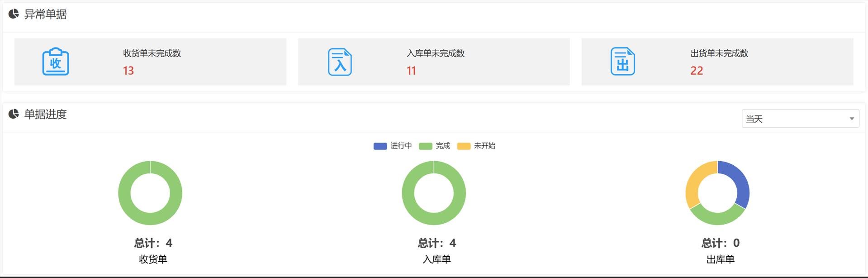Click the 出货单未完成数 label

719,53
